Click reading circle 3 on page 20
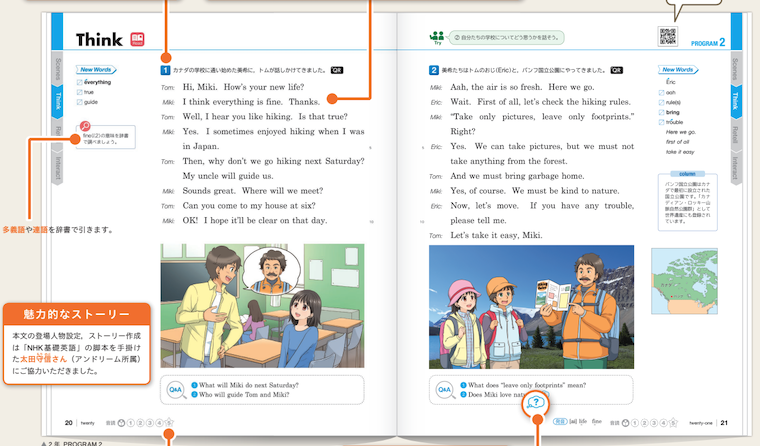Screen dimensions: 760x446 point(150,423)
